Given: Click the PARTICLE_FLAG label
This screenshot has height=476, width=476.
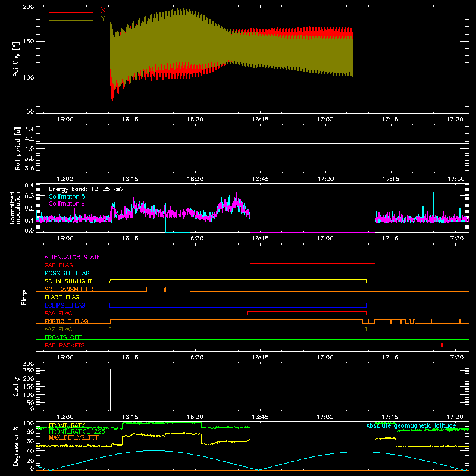Looking at the screenshot, I should [67, 321].
